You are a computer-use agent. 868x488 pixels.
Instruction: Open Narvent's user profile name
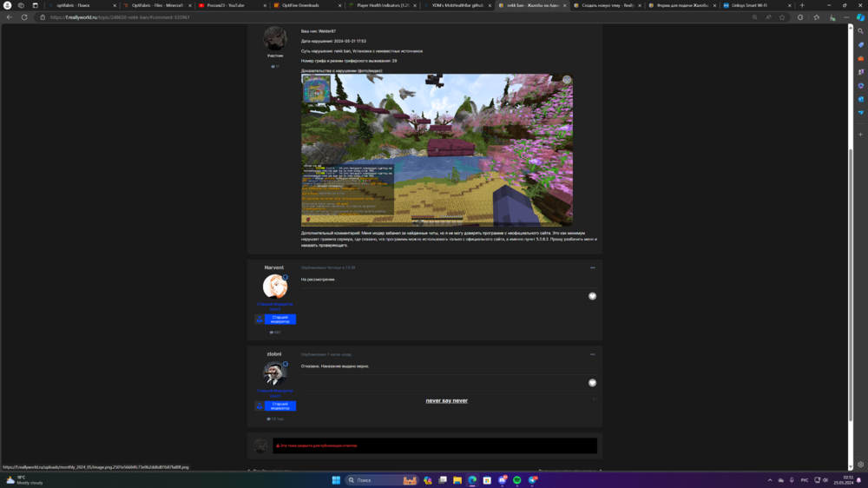(274, 267)
